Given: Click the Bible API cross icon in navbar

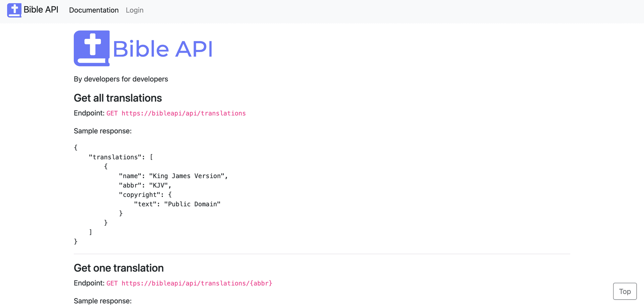Looking at the screenshot, I should point(14,10).
